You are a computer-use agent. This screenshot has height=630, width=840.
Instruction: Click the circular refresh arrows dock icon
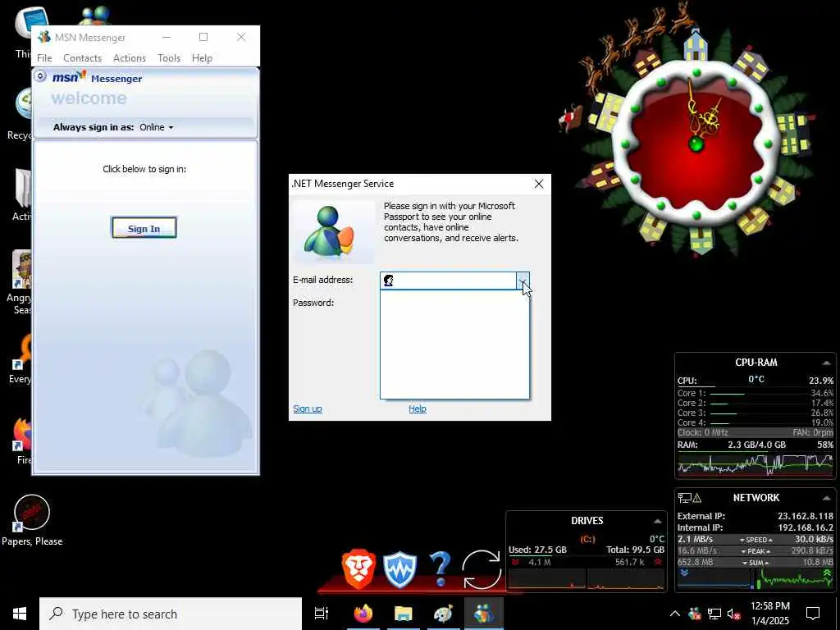(481, 570)
